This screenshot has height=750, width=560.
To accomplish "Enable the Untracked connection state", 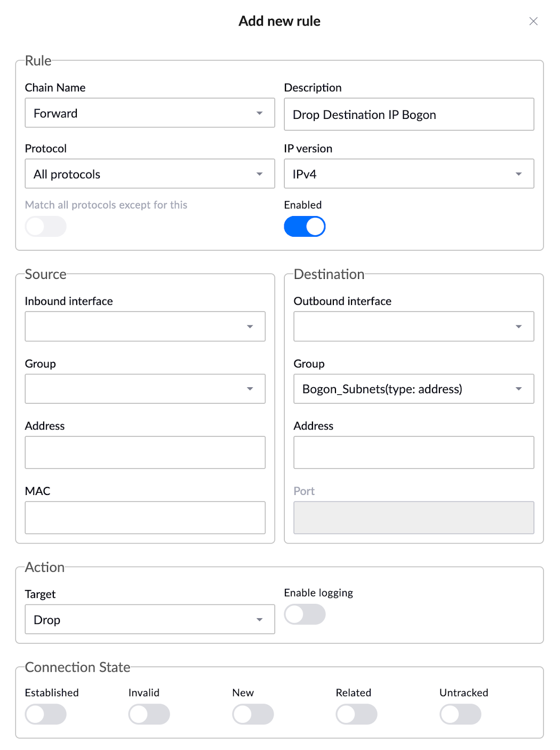I will click(460, 714).
